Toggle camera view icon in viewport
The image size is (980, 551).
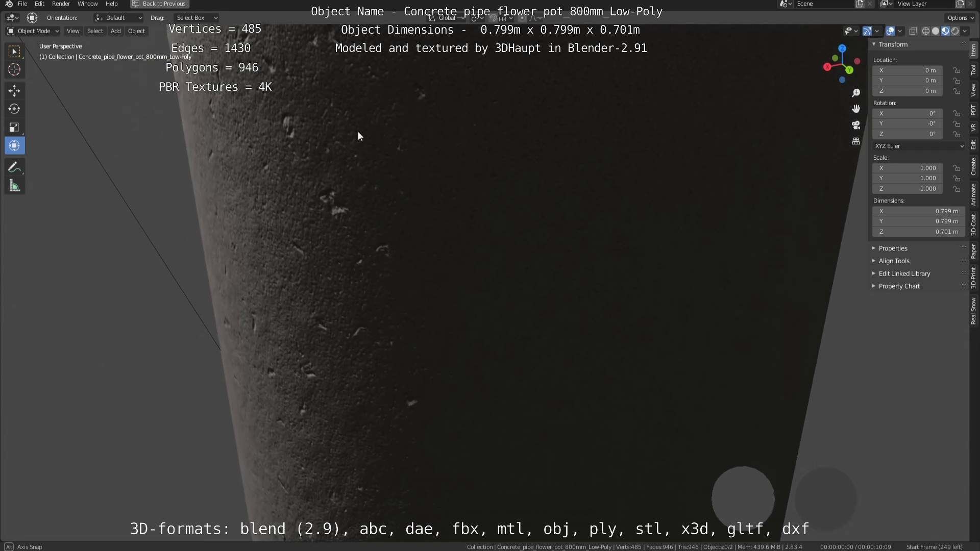[856, 125]
